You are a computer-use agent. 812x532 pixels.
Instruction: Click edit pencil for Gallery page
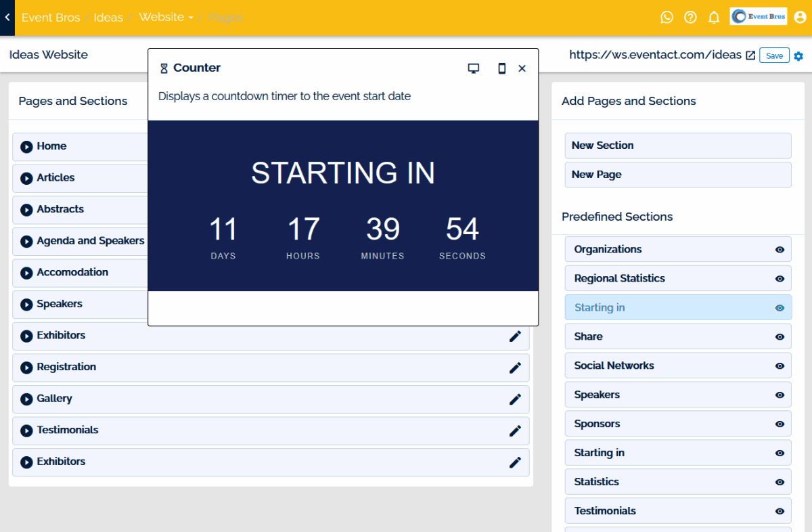pyautogui.click(x=515, y=399)
